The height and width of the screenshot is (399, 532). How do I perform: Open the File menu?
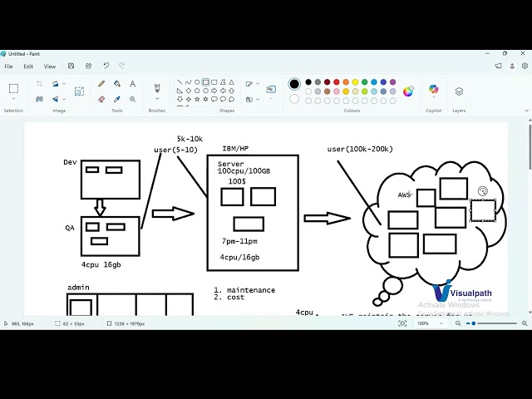(x=8, y=66)
